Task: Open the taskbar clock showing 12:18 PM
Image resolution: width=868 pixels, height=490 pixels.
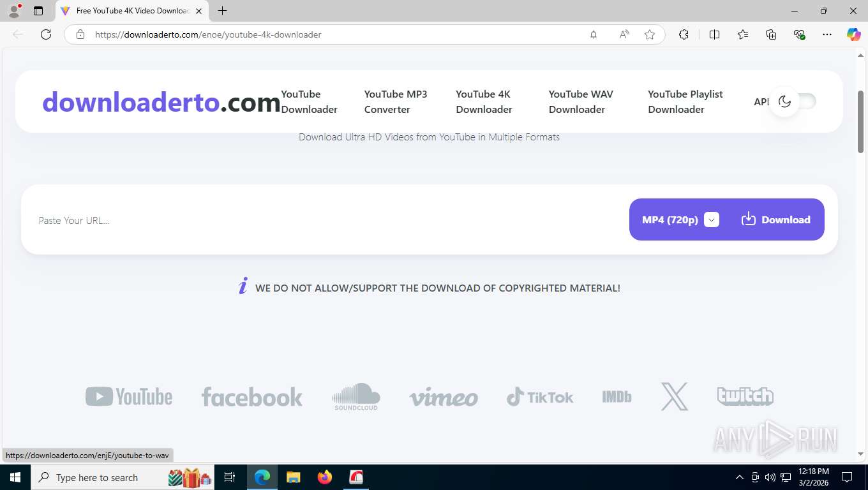Action: tap(813, 477)
